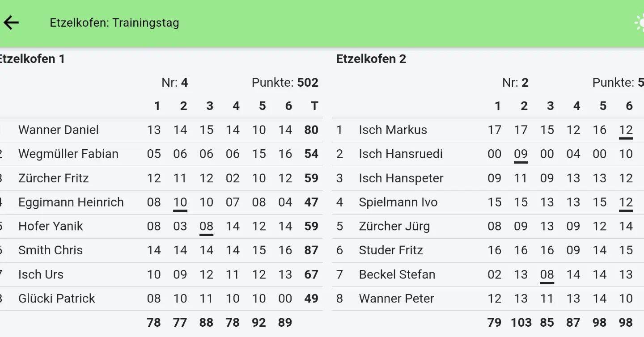
Task: Select Isch Markus's underlined score 12
Action: [x=626, y=130]
